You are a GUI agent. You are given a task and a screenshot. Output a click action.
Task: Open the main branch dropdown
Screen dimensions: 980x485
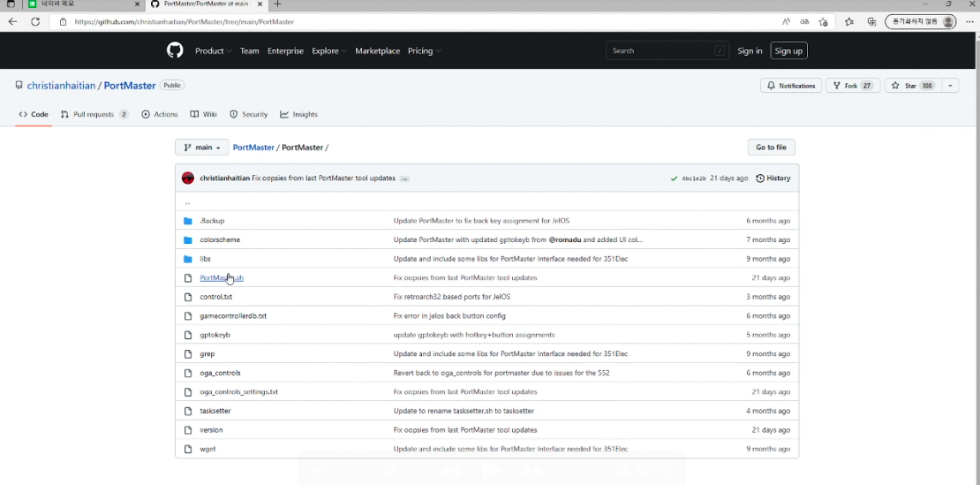pyautogui.click(x=202, y=148)
